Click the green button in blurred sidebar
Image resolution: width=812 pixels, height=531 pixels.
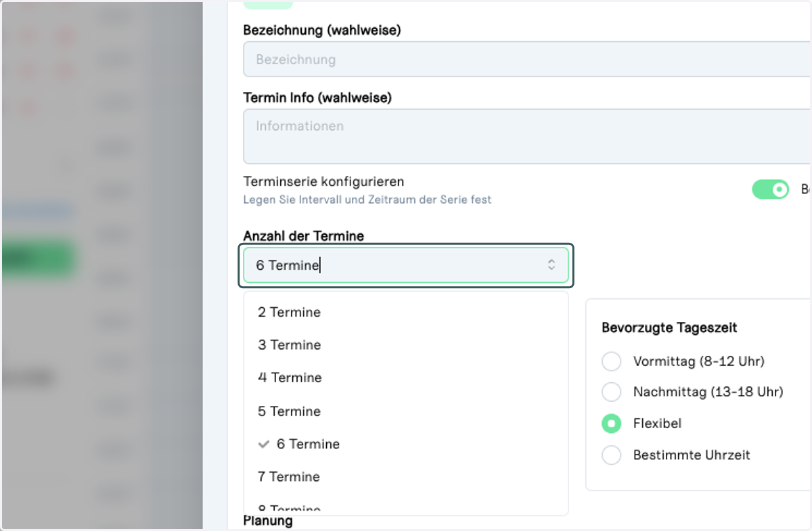point(37,258)
